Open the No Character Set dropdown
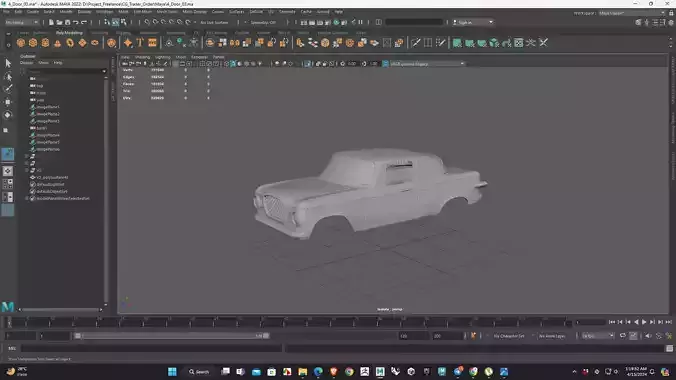 509,336
